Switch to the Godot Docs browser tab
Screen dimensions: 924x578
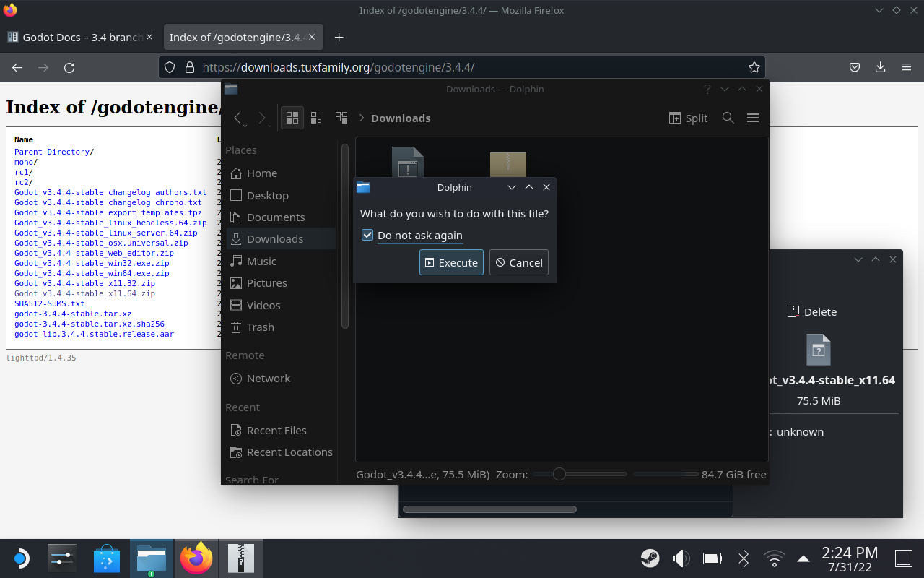click(x=75, y=37)
